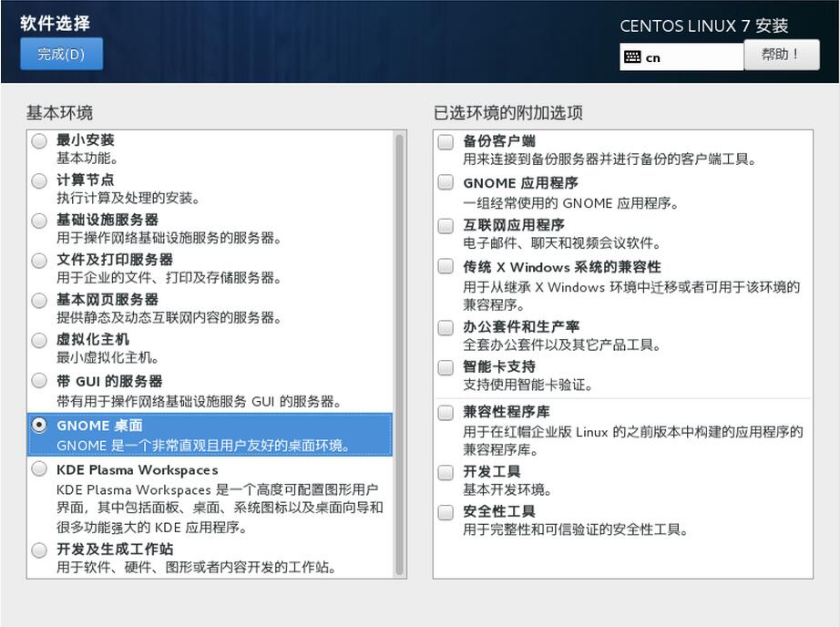
Task: Click text 电子邮件、聊天和视频会议软件。
Action: point(562,243)
